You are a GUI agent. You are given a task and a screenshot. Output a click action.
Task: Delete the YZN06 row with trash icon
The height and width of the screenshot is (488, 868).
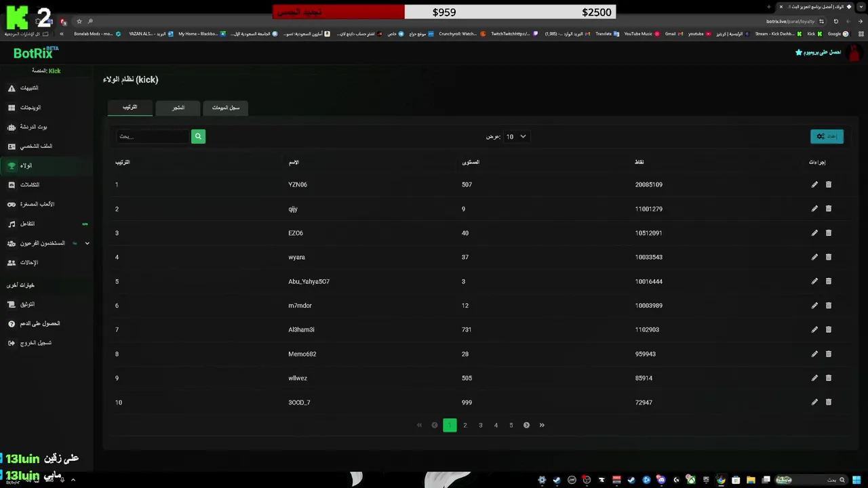pyautogui.click(x=829, y=184)
